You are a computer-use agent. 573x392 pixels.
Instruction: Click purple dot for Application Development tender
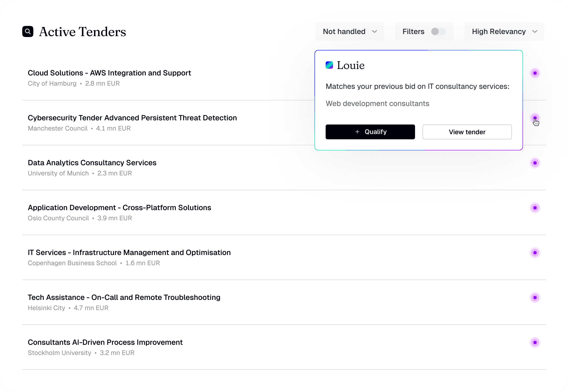click(x=535, y=208)
